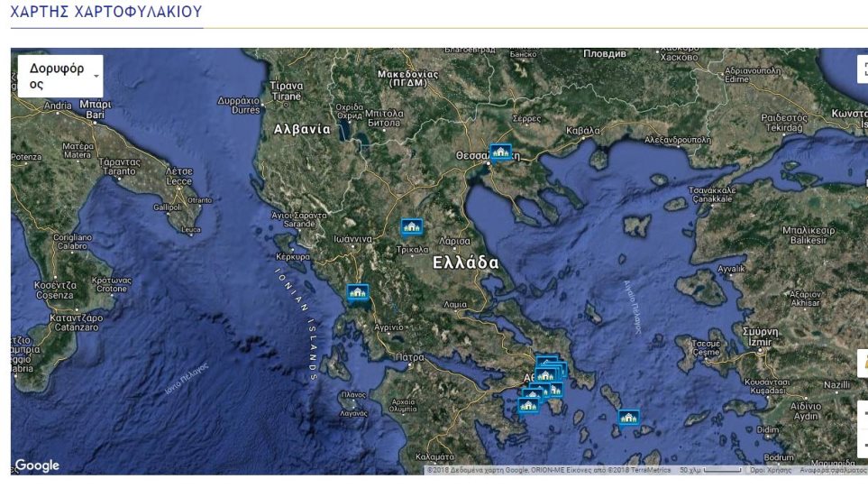Click the Street View pegman icon

pyautogui.click(x=863, y=363)
